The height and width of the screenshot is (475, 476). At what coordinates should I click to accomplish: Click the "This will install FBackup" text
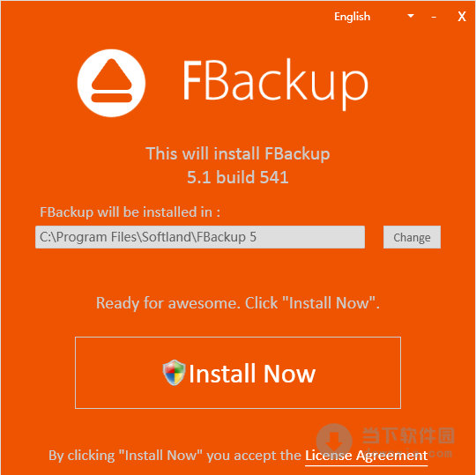[x=238, y=153]
